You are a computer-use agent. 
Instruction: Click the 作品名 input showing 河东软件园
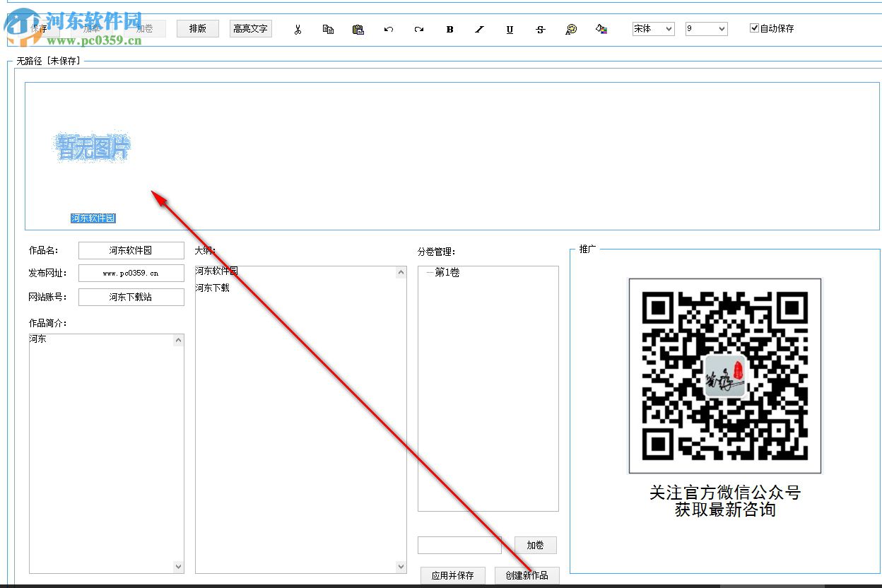131,250
